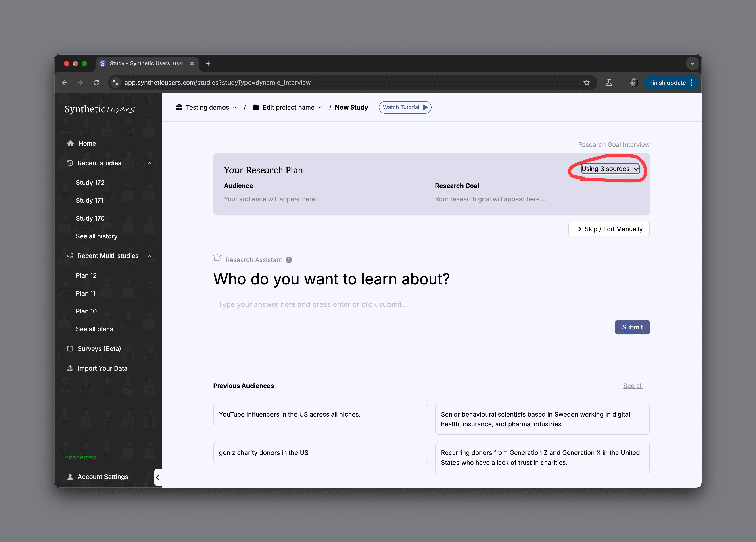The width and height of the screenshot is (756, 542).
Task: Collapse the Recent studies section
Action: click(x=149, y=163)
